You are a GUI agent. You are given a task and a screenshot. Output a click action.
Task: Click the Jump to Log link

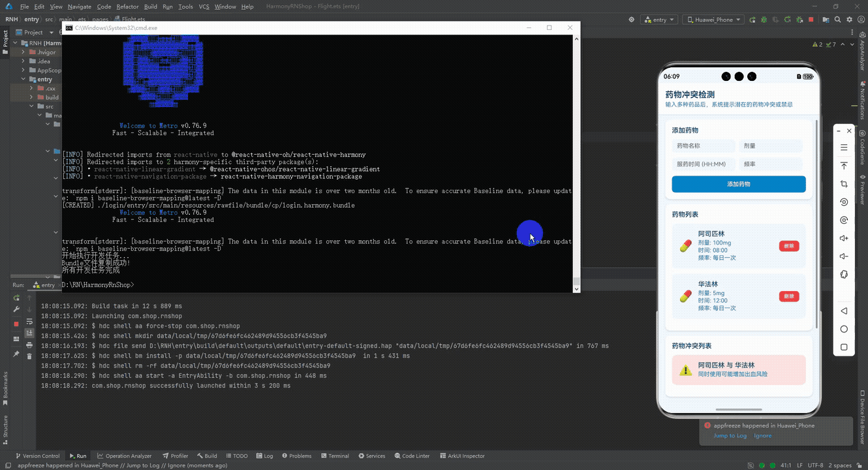(x=730, y=435)
